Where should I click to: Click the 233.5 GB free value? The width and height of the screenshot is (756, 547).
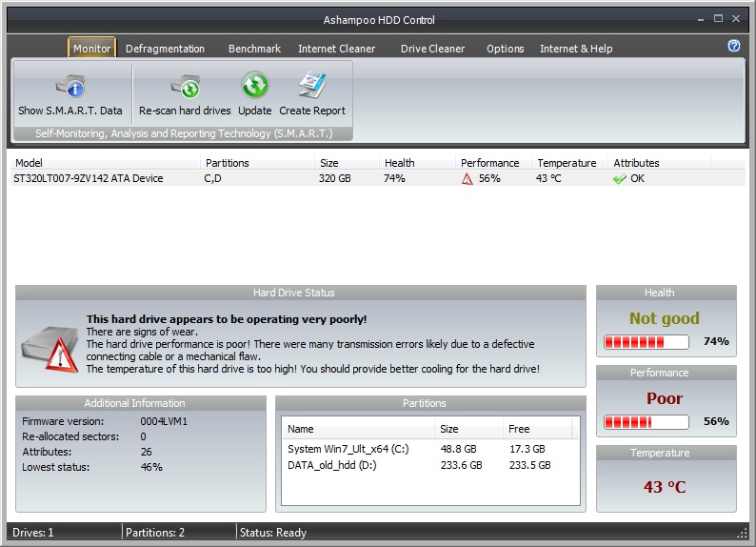[x=529, y=465]
